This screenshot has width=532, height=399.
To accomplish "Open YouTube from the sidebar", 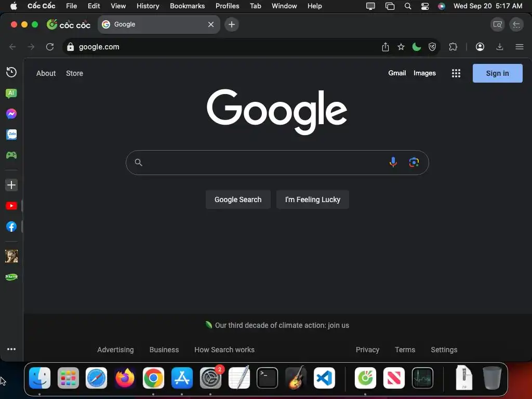I will (x=11, y=206).
